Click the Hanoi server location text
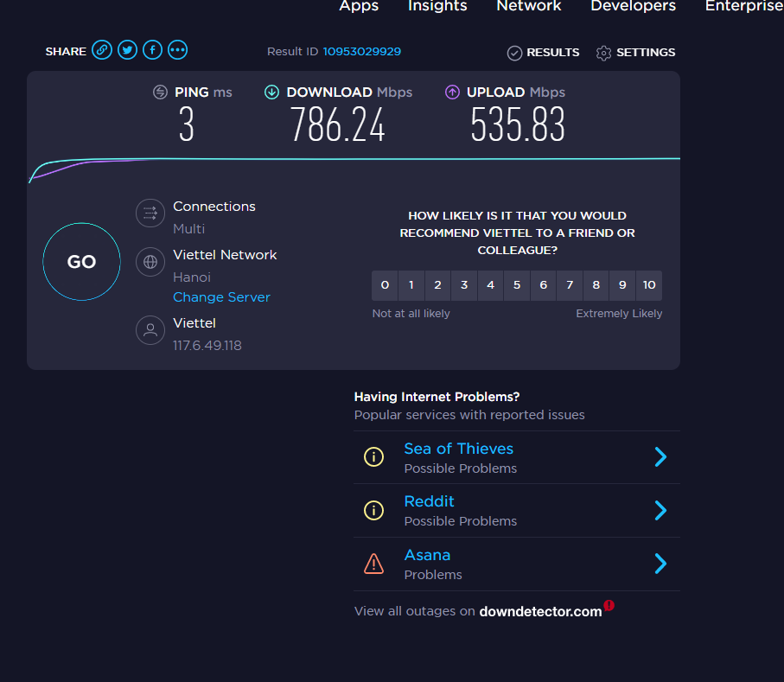This screenshot has height=682, width=784. coord(192,277)
